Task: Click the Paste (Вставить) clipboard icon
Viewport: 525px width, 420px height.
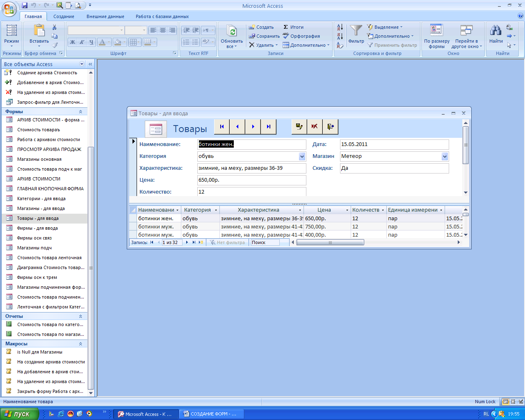Action: point(39,31)
